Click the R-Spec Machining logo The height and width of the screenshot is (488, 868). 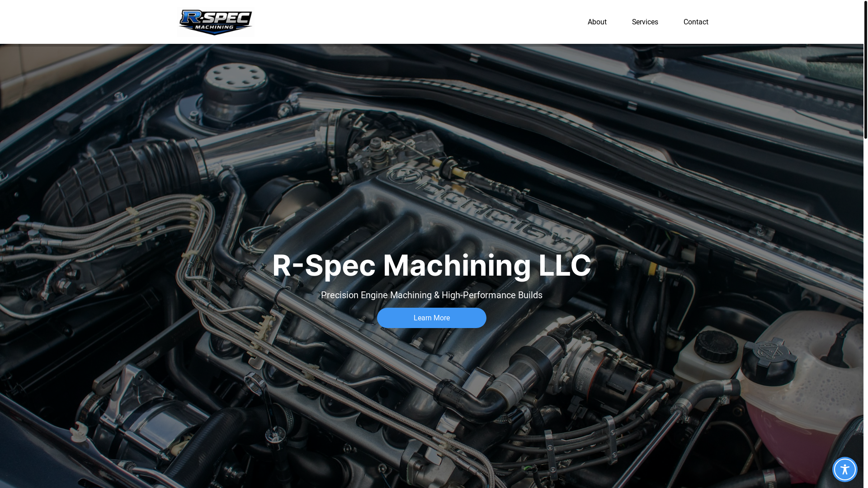216,22
